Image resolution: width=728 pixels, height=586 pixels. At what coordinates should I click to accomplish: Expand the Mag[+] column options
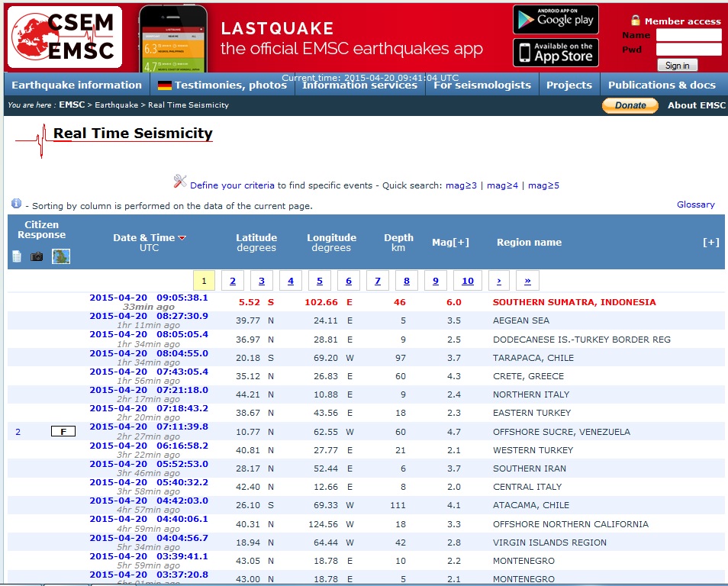450,243
